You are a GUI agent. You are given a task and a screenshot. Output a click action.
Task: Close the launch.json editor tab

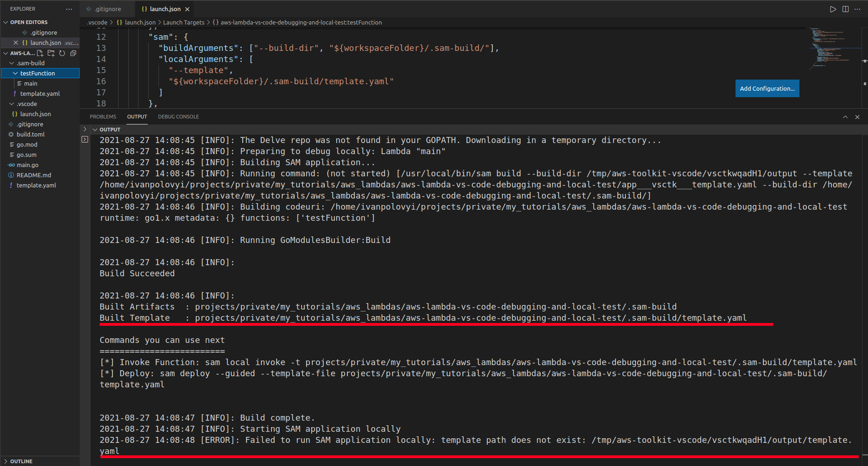tap(187, 8)
